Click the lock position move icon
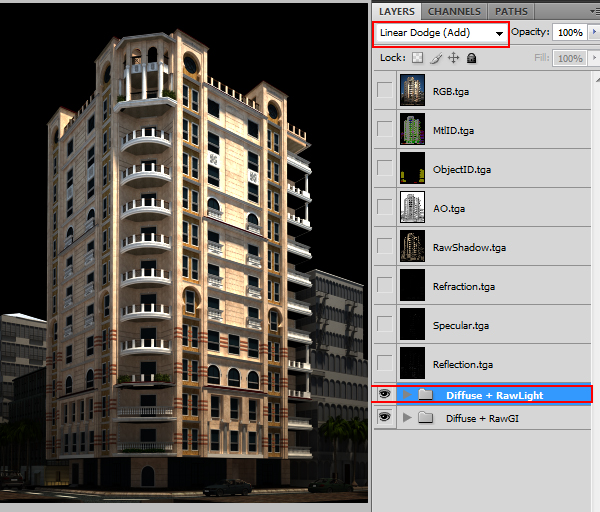Image resolution: width=600 pixels, height=512 pixels. pos(453,58)
